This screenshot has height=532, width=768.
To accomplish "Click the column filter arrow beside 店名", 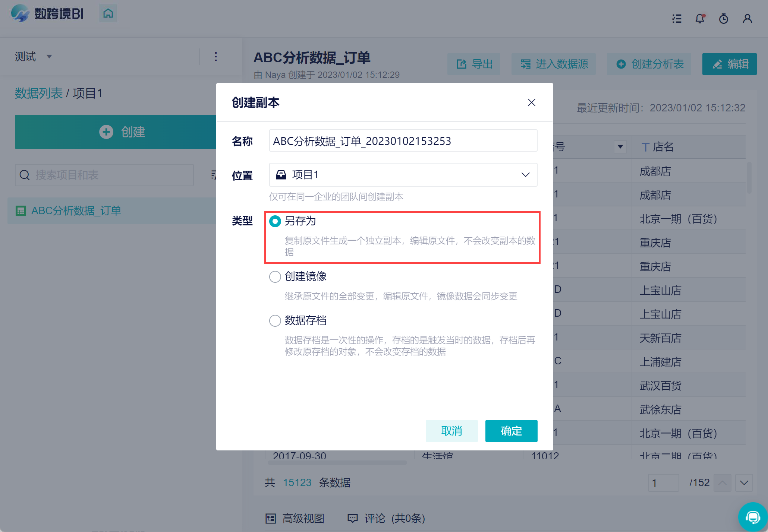I will (x=620, y=147).
